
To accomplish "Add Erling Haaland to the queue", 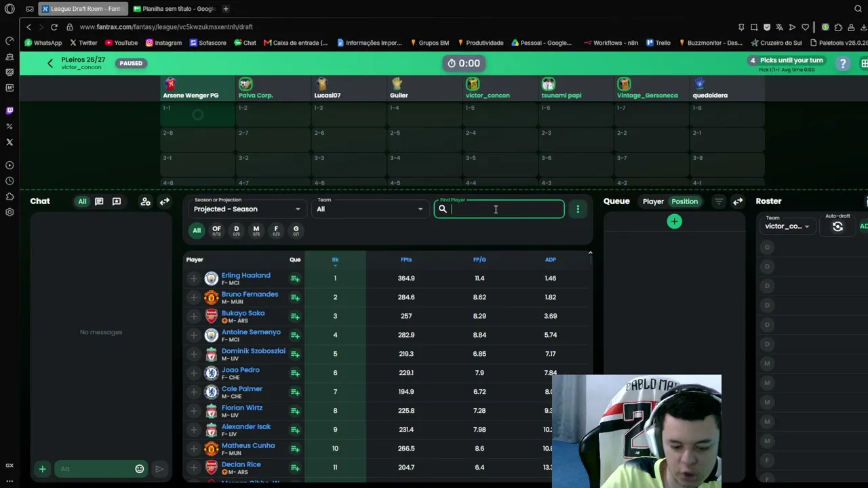I will [295, 279].
